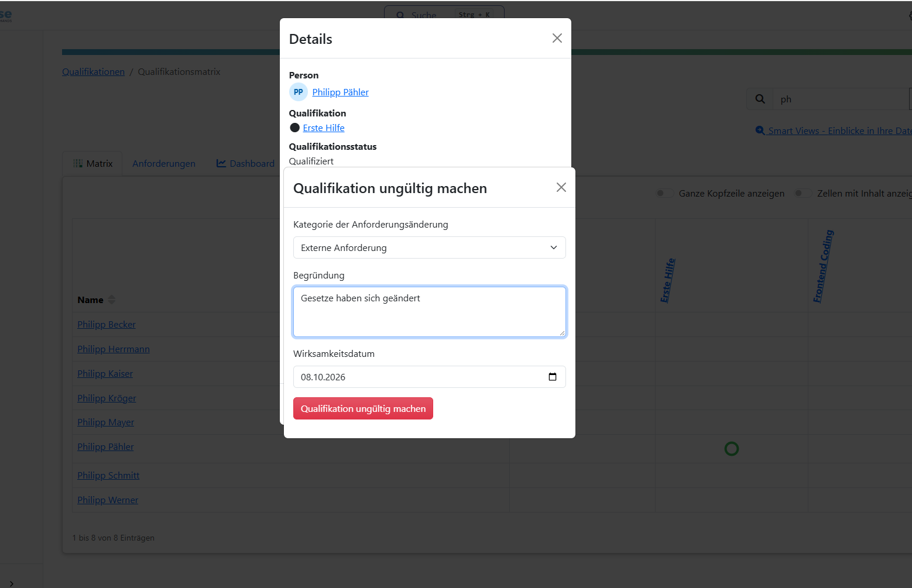Click the PP avatar of Philipp Pähler
The width and height of the screenshot is (912, 588).
click(299, 92)
